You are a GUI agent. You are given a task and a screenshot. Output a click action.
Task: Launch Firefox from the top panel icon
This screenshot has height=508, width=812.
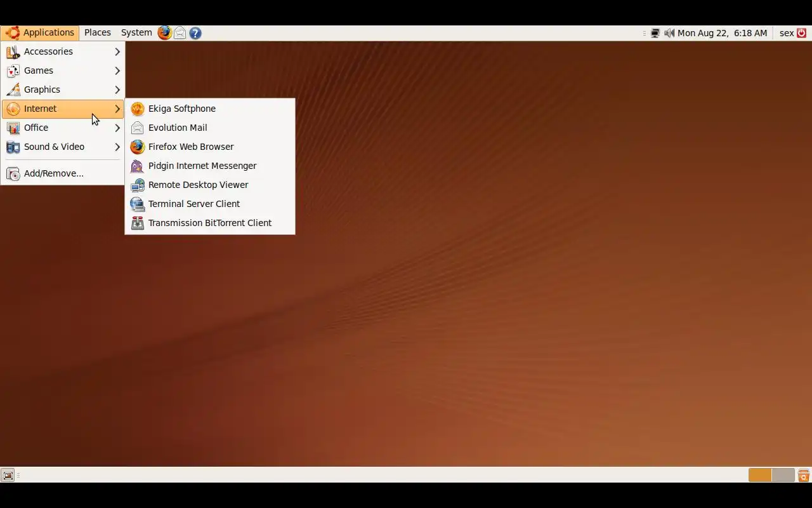pyautogui.click(x=165, y=32)
